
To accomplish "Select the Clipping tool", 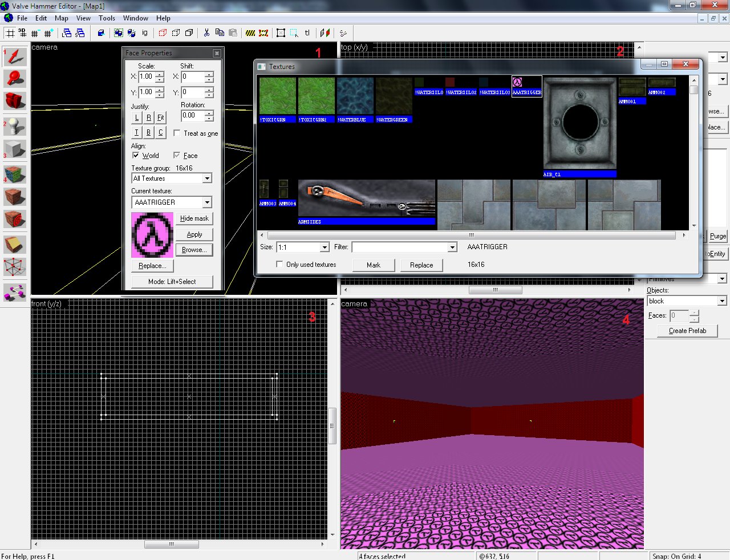I will click(x=15, y=244).
